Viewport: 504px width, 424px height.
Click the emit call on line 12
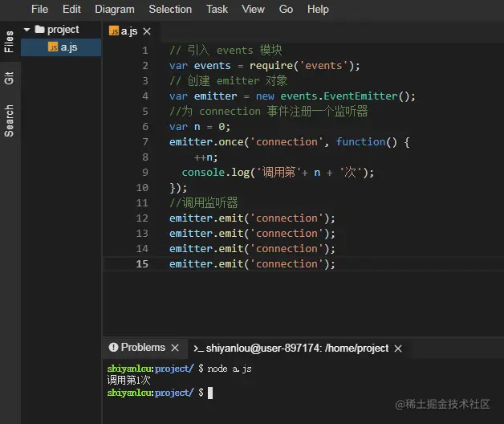click(252, 218)
